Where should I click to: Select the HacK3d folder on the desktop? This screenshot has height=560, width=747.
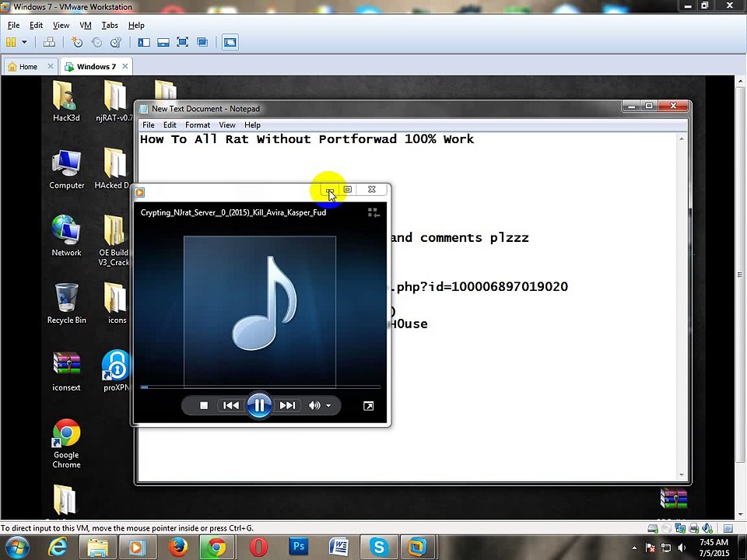click(x=66, y=101)
